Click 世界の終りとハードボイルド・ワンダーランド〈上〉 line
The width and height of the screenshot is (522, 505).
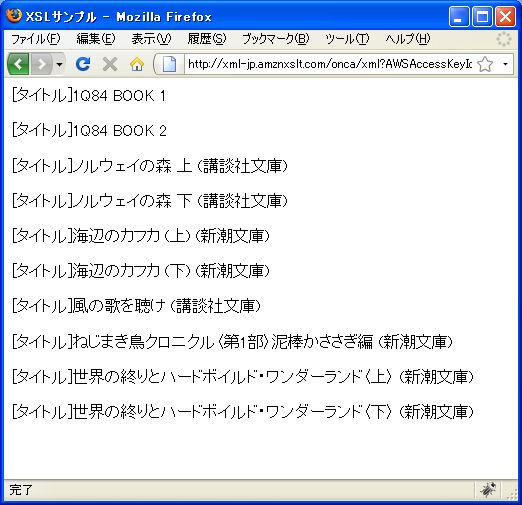pos(243,377)
